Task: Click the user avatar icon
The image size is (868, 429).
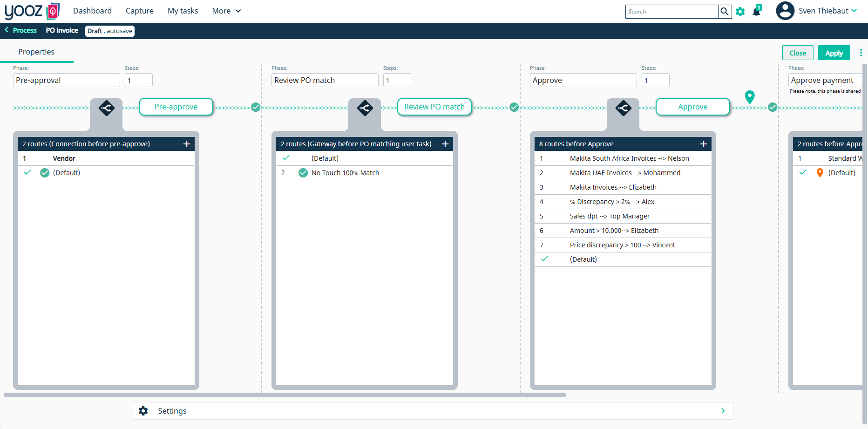Action: [785, 11]
